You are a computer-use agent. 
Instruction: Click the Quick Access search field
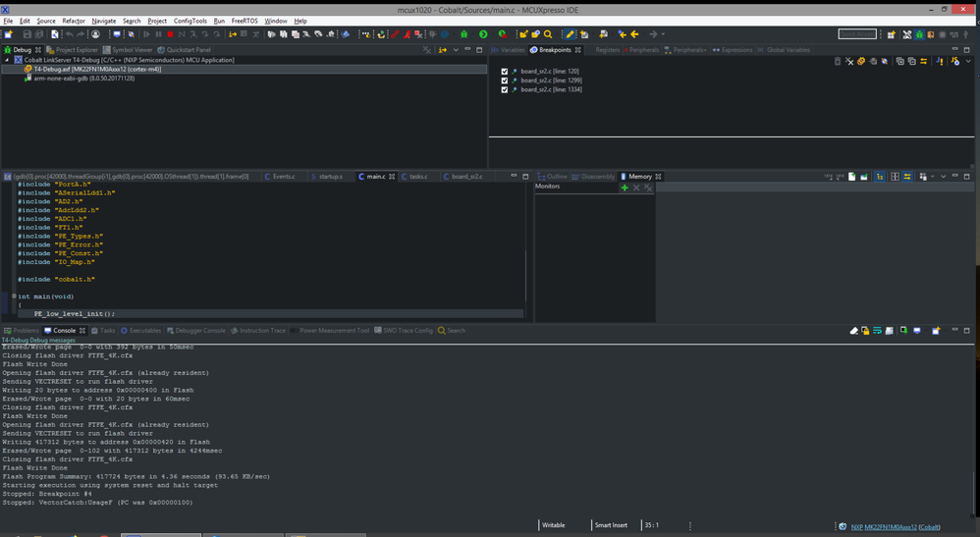point(857,34)
